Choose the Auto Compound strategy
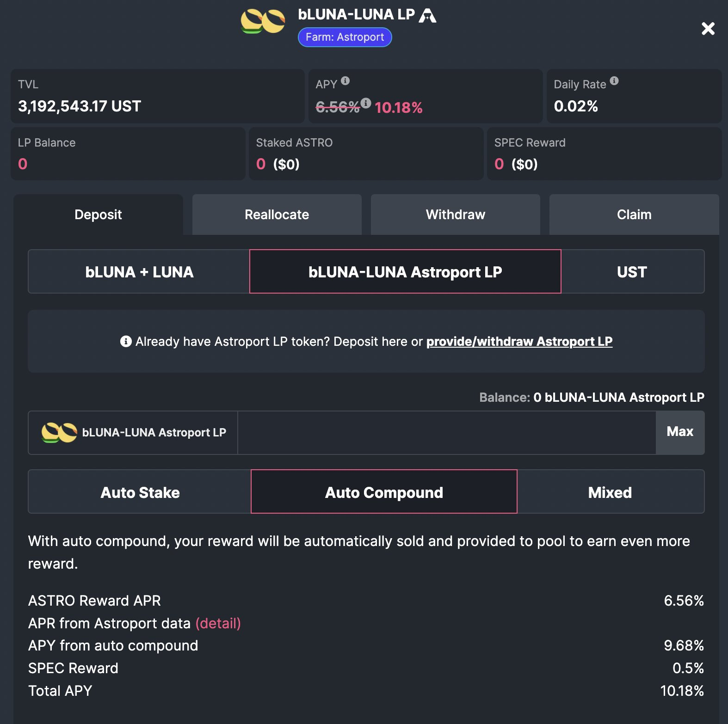728x724 pixels. pos(384,492)
